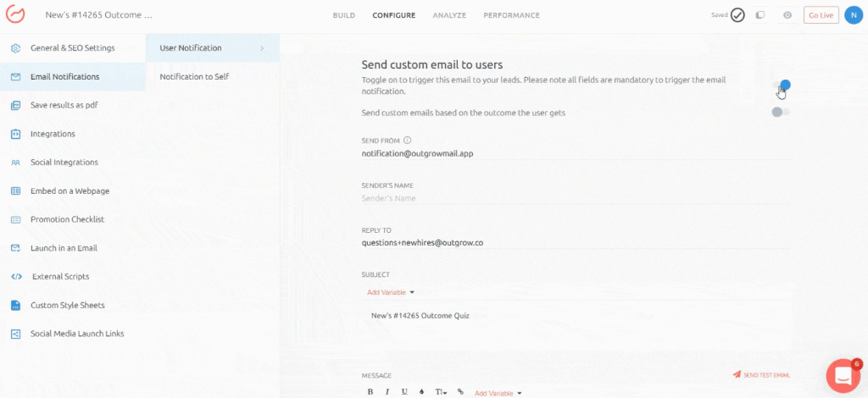
Task: Click the preview eye icon
Action: click(x=787, y=15)
